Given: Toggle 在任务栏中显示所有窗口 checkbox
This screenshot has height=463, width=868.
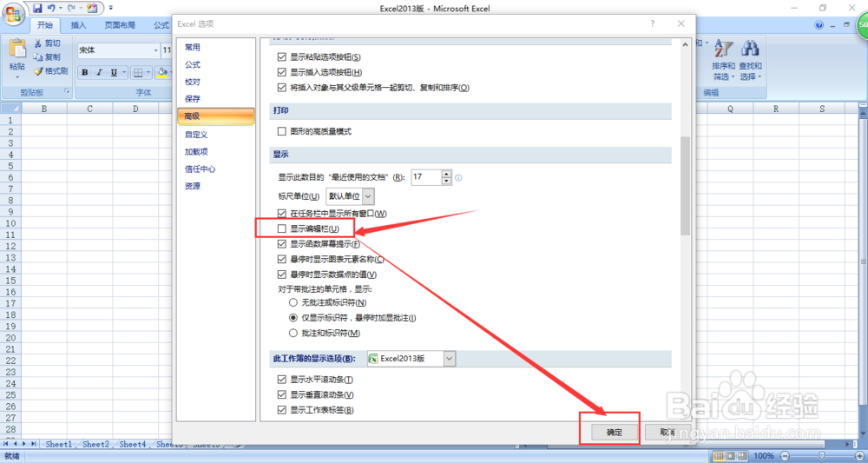Looking at the screenshot, I should 282,213.
